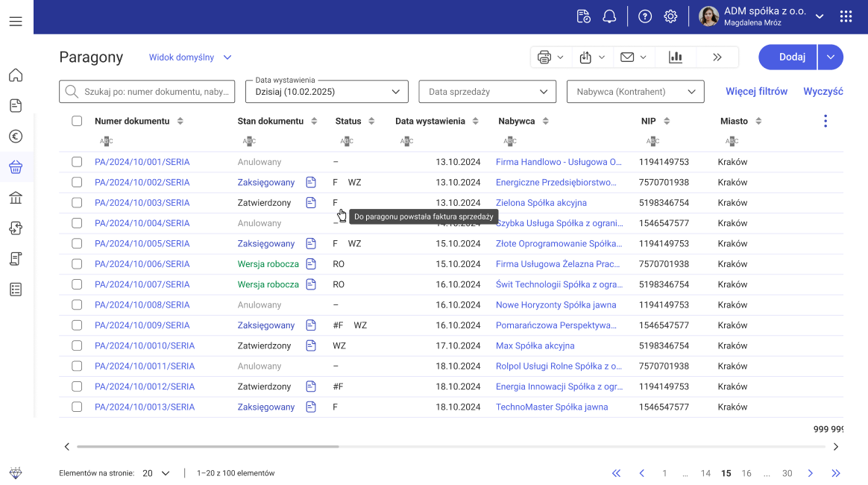Expand the Data wystawienia date dropdown
This screenshot has width=868, height=485.
[327, 92]
